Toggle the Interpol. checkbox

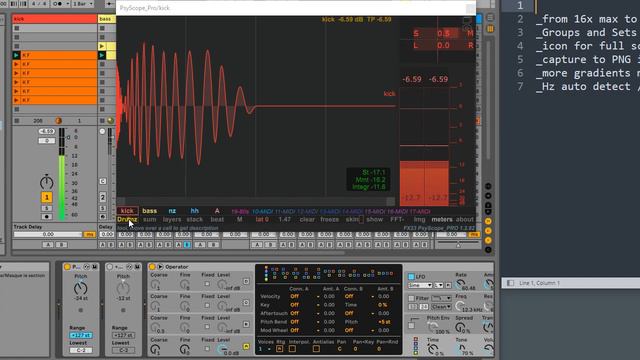point(292,349)
